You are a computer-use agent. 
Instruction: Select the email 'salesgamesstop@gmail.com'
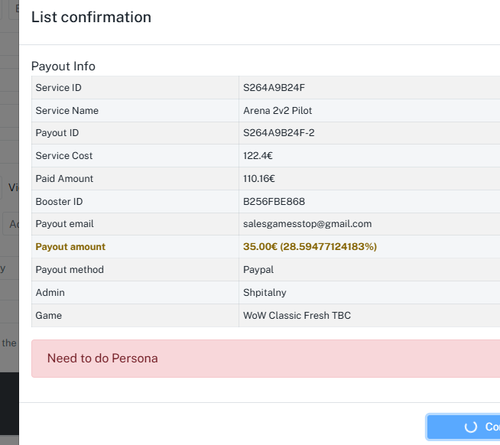[307, 224]
